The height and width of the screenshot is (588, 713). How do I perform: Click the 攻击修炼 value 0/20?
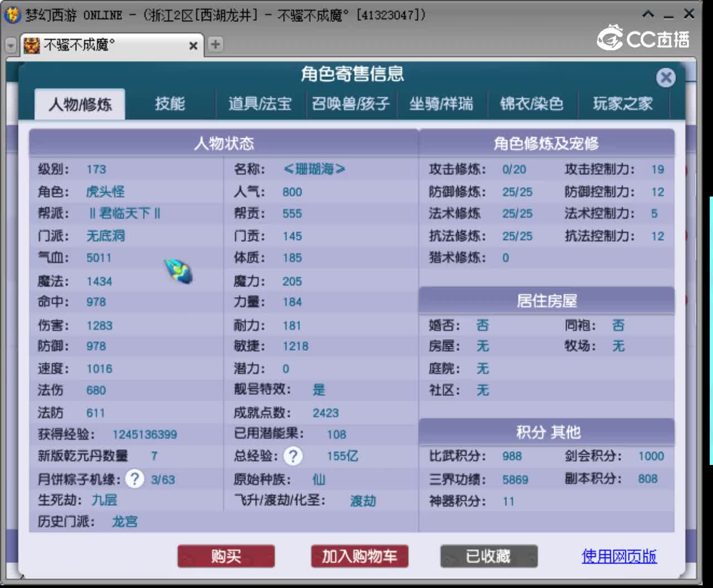(x=514, y=169)
